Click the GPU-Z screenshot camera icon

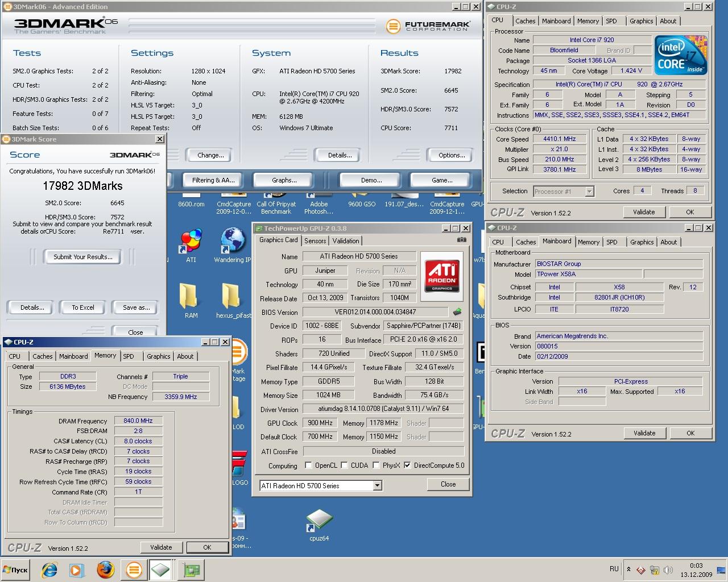462,240
